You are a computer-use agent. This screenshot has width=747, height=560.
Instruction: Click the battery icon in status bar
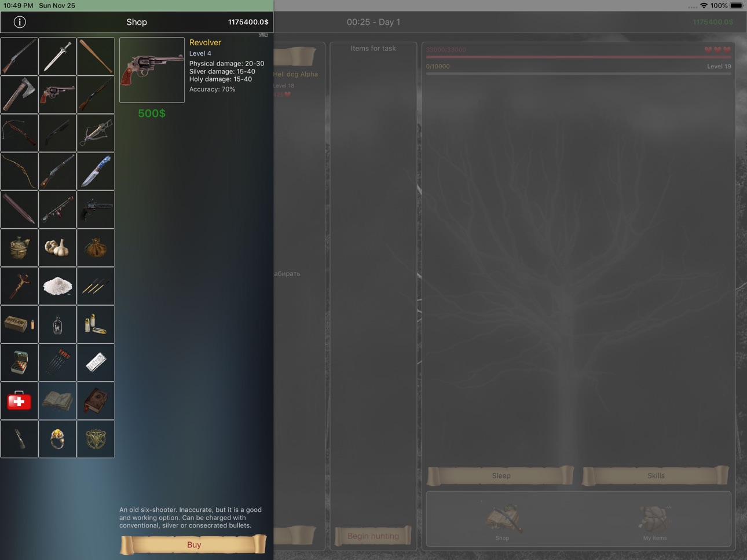pos(737,5)
